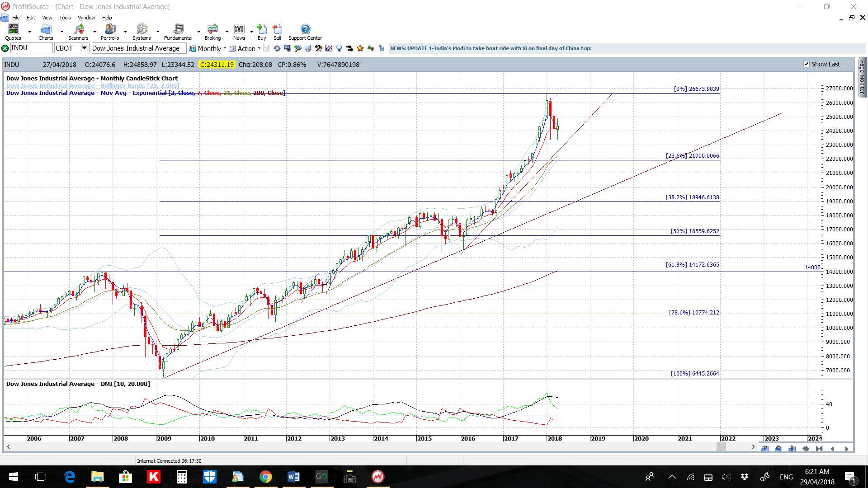Click the Dow Jones Industrial Average name field
The width and height of the screenshot is (868, 488).
click(138, 48)
